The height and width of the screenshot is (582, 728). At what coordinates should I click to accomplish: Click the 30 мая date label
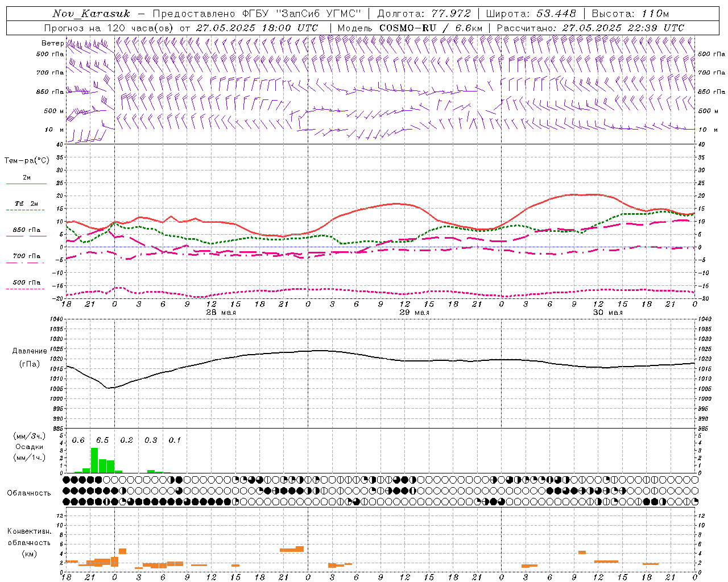coord(607,313)
